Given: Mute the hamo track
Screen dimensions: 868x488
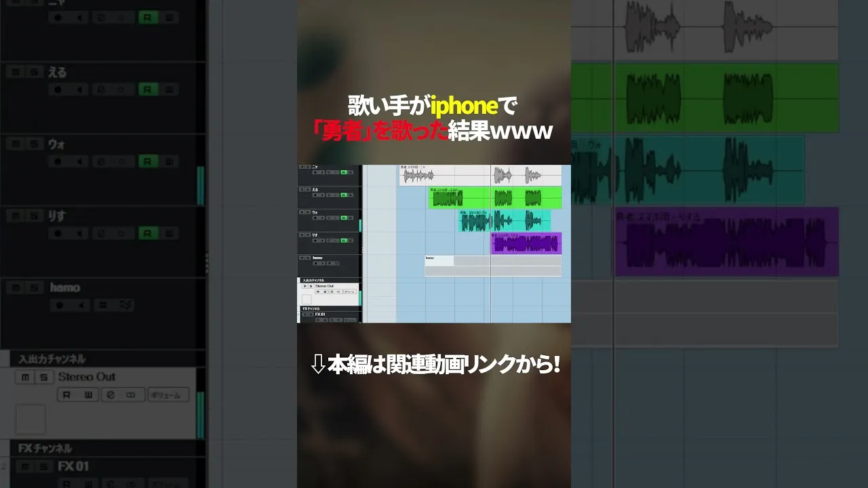Looking at the screenshot, I should (x=17, y=287).
